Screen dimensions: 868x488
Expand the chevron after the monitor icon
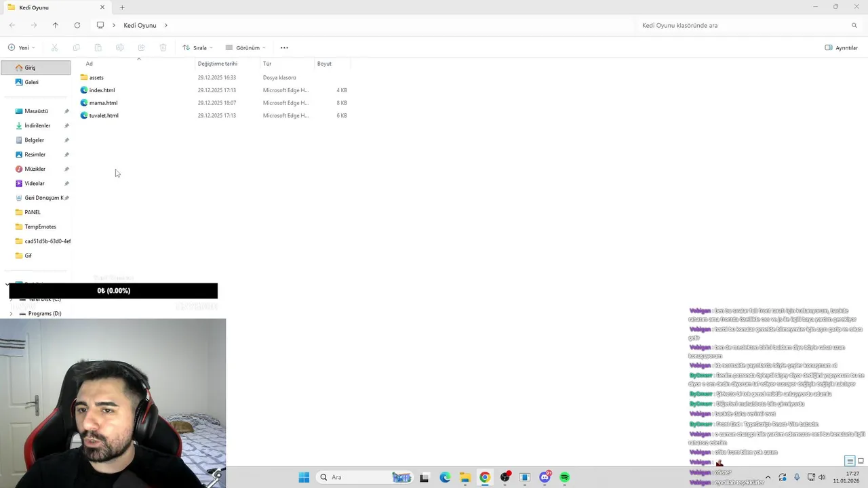point(114,25)
